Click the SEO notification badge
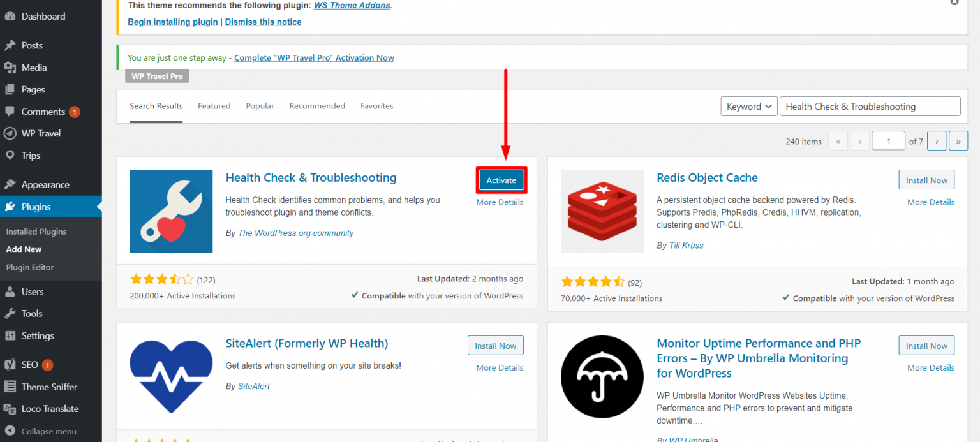This screenshot has width=980, height=442. click(47, 365)
